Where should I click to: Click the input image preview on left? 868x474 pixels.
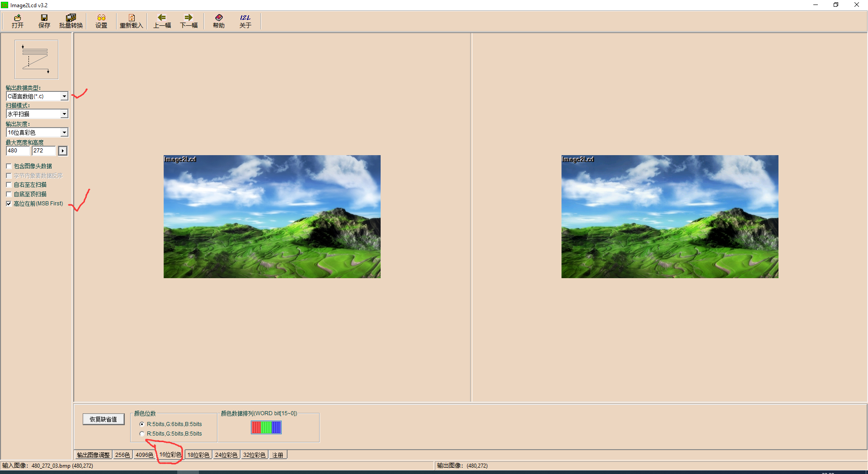[272, 217]
